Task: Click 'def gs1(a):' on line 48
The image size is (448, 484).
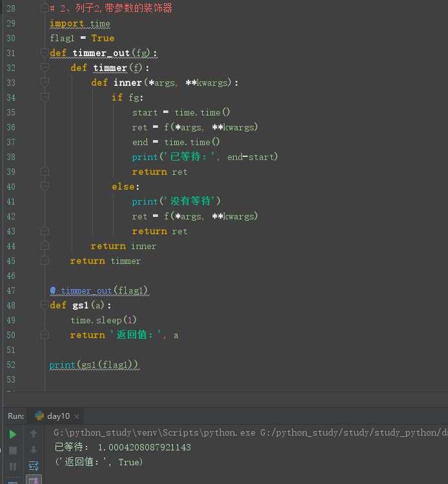Action: tap(81, 305)
